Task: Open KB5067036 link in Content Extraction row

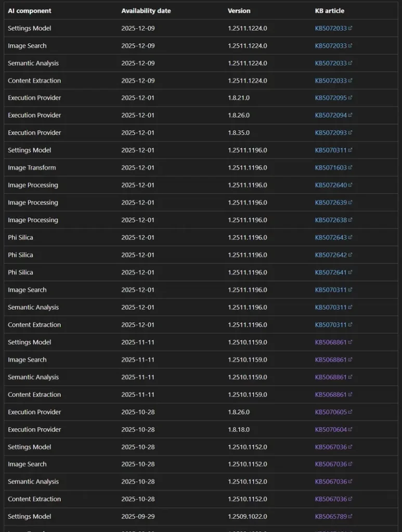Action: click(x=331, y=499)
